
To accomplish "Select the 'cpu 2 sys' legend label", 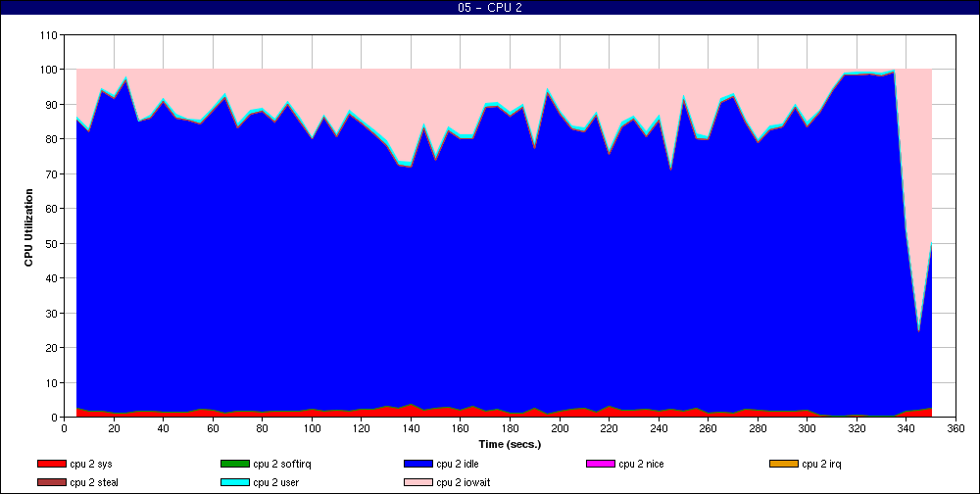I will point(91,465).
